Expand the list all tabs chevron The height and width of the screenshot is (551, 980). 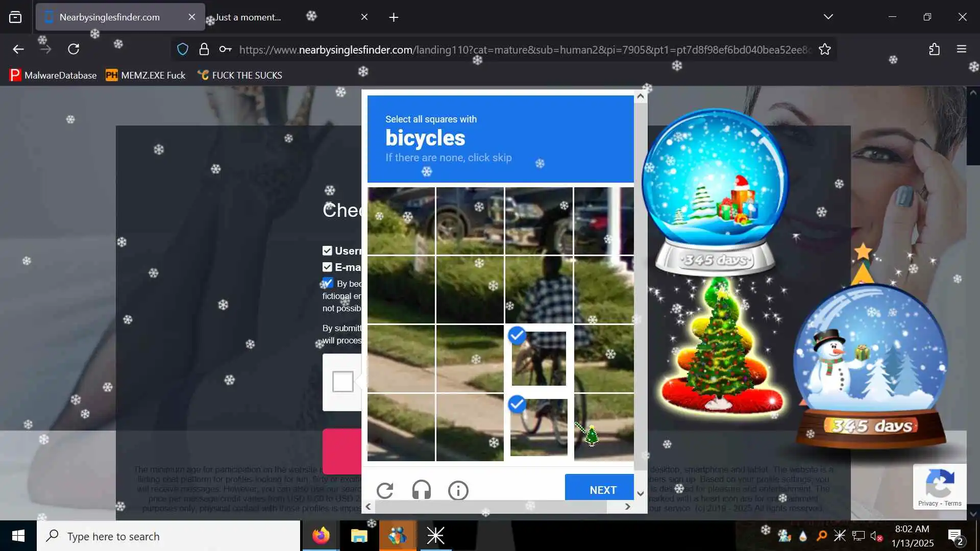click(x=828, y=17)
